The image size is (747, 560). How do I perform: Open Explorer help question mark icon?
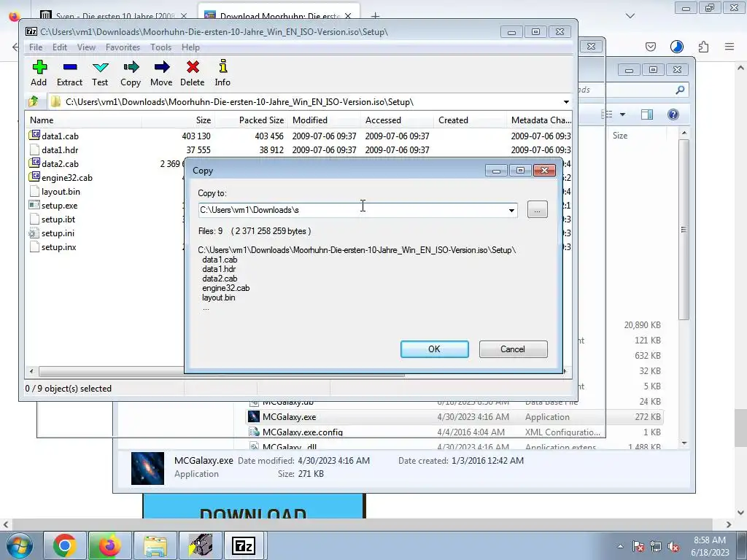click(x=673, y=114)
